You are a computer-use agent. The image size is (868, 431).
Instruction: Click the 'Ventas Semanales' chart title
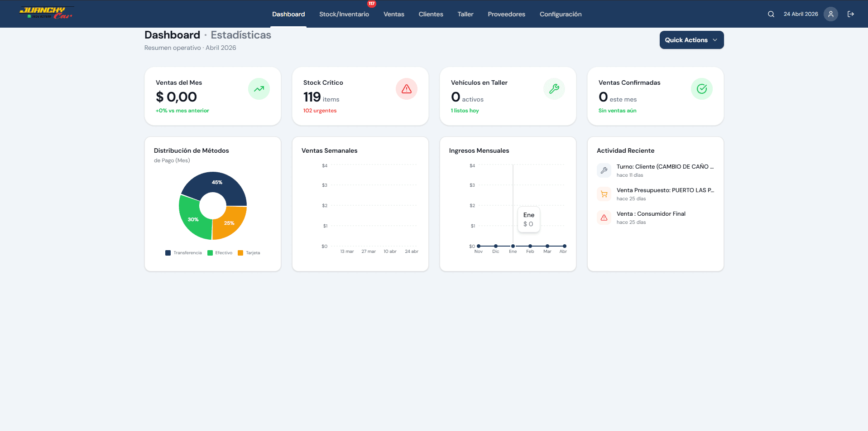point(329,150)
